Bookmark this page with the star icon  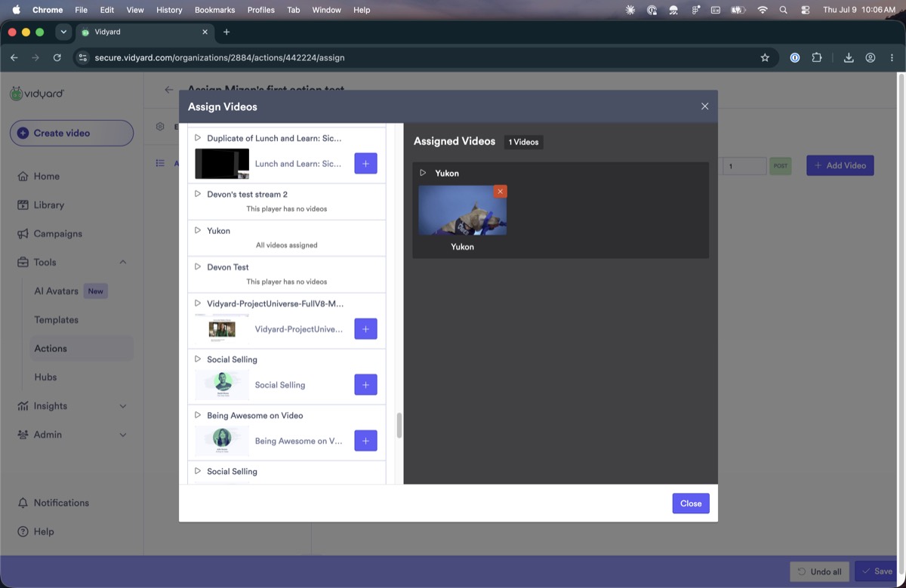coord(765,57)
